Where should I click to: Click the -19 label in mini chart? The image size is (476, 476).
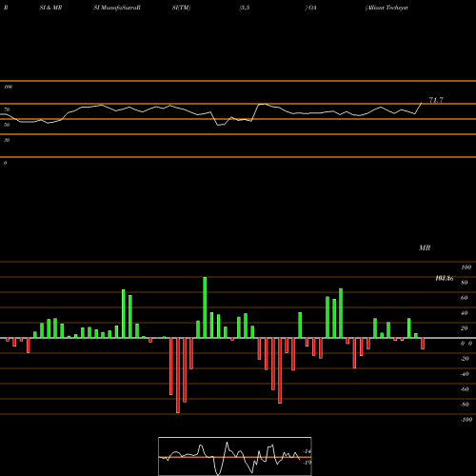[x=307, y=463]
